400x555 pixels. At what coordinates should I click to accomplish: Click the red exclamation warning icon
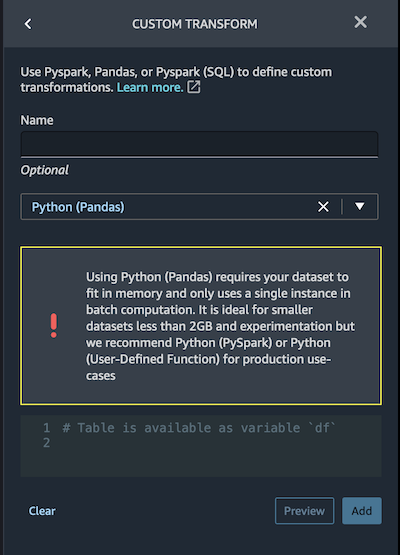pos(53,325)
